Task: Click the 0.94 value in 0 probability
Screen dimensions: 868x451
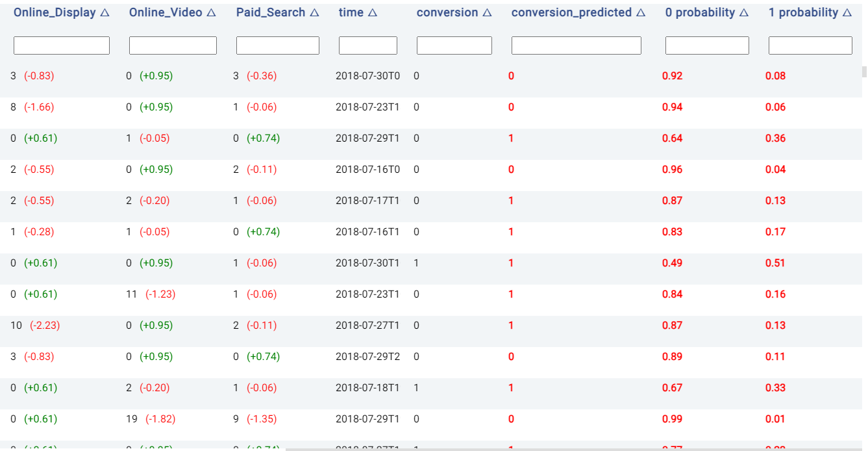Action: [x=673, y=107]
